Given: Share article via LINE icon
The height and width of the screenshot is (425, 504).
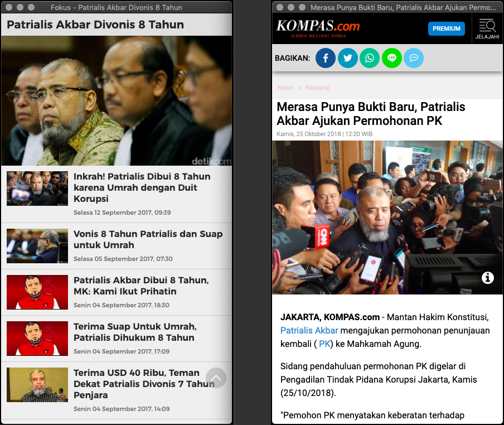Looking at the screenshot, I should [392, 58].
